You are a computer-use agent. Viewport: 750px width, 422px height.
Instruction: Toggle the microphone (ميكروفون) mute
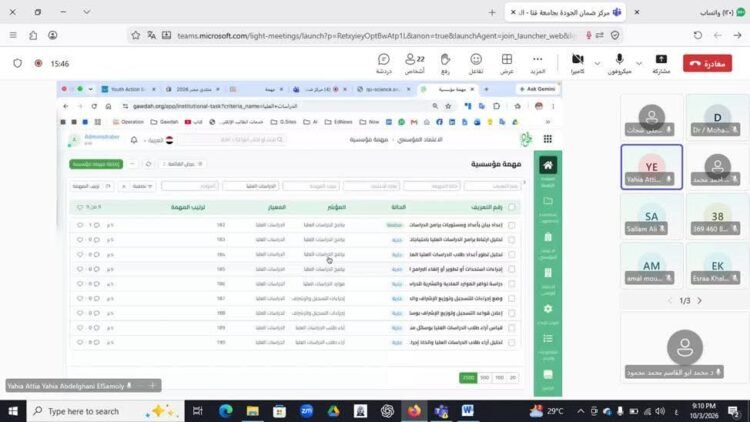pos(619,64)
